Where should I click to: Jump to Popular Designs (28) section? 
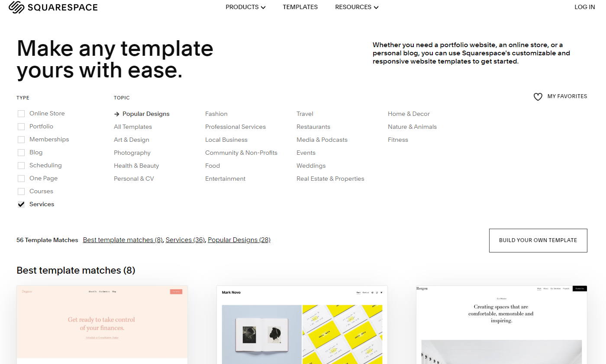[239, 240]
